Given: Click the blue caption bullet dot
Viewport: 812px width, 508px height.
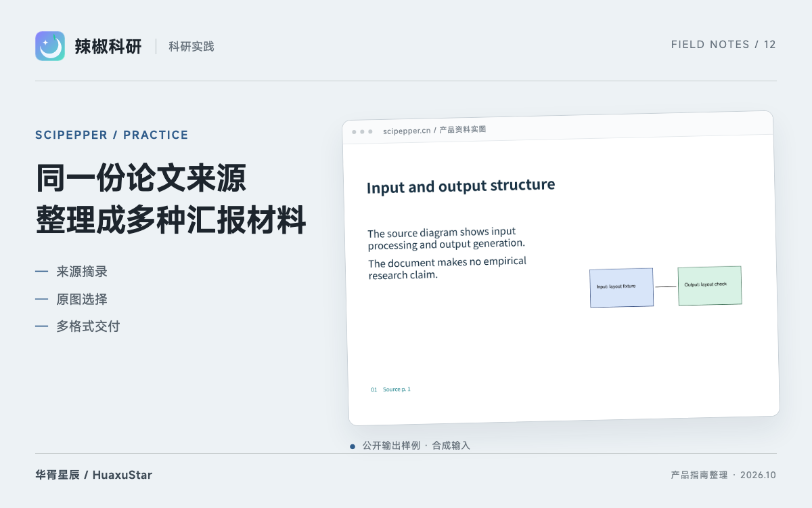Looking at the screenshot, I should 353,446.
